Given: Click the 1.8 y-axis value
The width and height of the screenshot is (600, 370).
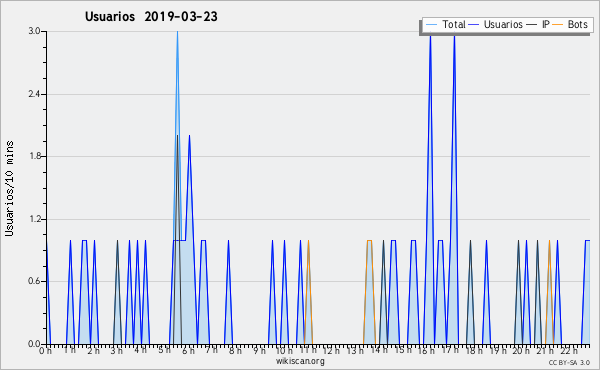Looking at the screenshot, I should 34,156.
